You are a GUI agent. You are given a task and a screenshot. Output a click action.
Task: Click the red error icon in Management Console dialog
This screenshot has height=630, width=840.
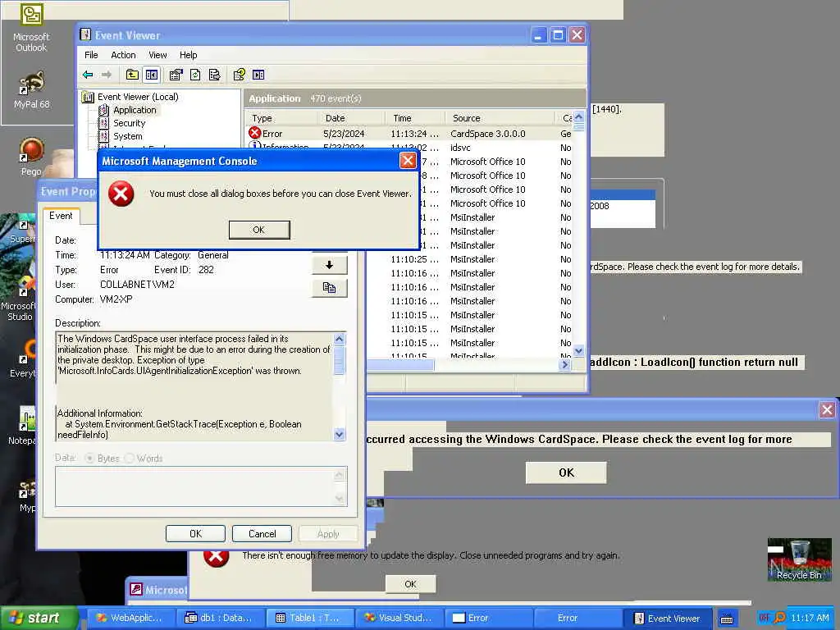121,194
